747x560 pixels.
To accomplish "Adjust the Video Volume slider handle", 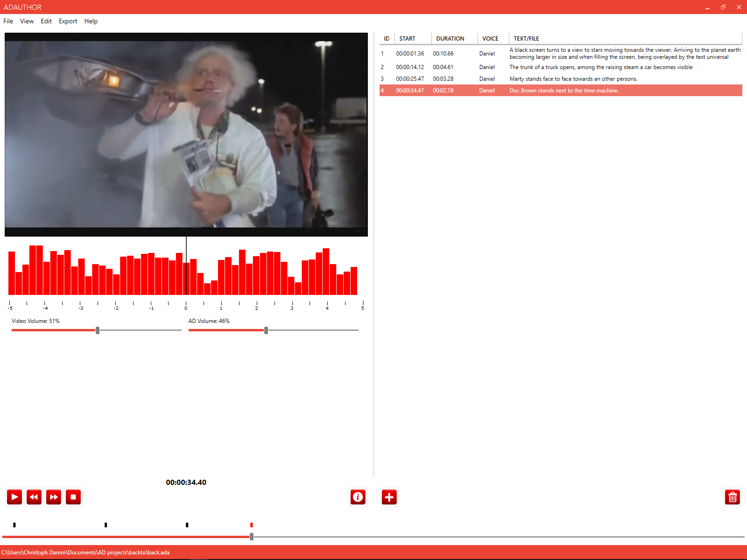I will coord(98,330).
